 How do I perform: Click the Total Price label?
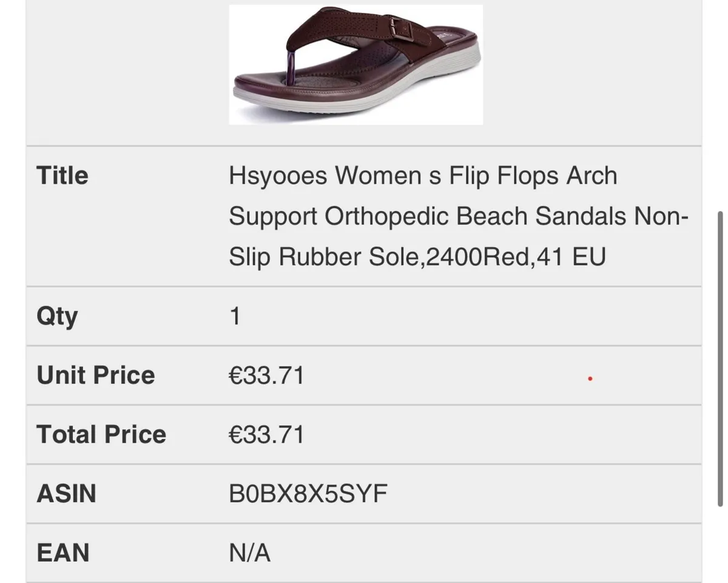101,434
